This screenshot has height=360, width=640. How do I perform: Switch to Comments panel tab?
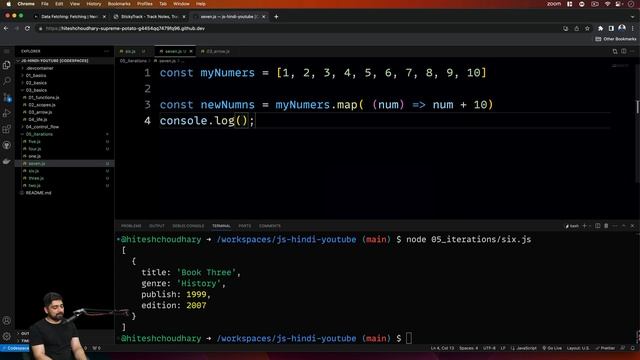pyautogui.click(x=270, y=226)
